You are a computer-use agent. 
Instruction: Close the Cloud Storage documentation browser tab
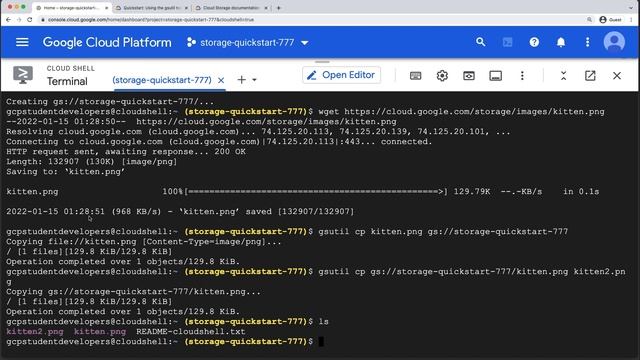tap(266, 8)
